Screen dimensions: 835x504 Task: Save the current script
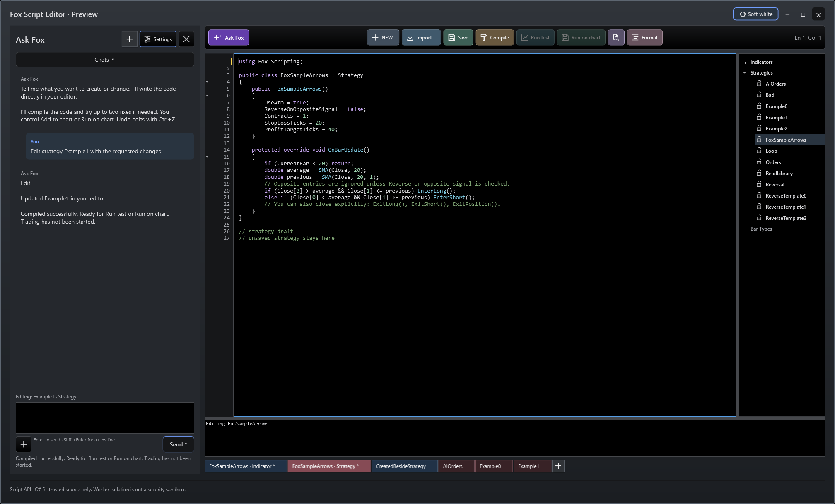[x=458, y=38]
